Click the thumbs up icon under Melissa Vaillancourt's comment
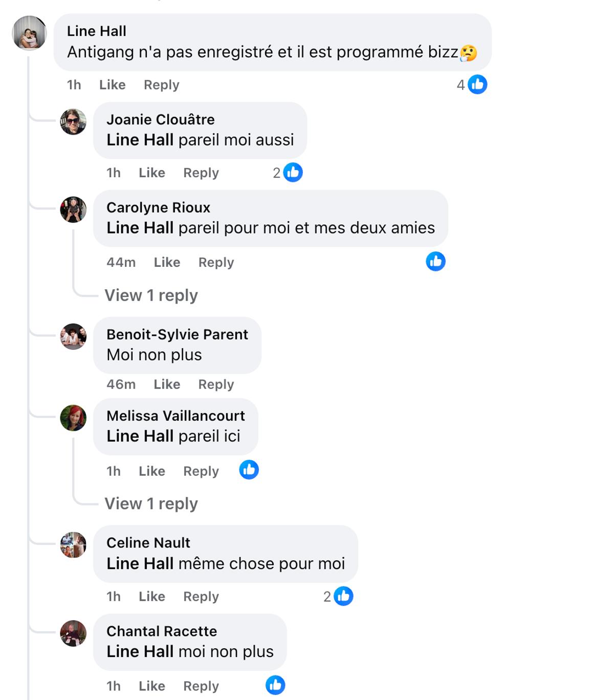614x700 pixels. [x=249, y=470]
